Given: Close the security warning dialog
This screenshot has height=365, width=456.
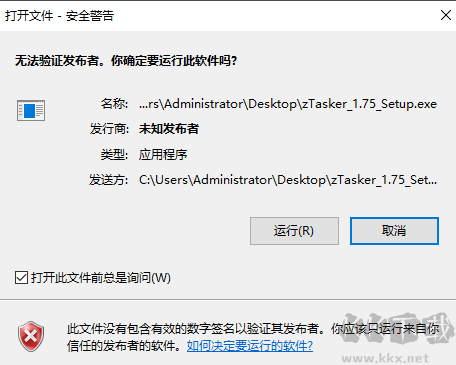Looking at the screenshot, I should [x=446, y=15].
